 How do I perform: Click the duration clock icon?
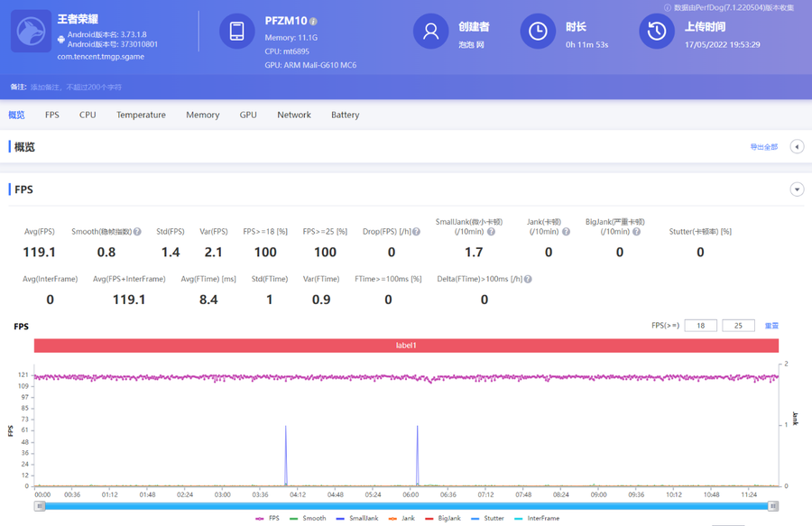tap(538, 32)
